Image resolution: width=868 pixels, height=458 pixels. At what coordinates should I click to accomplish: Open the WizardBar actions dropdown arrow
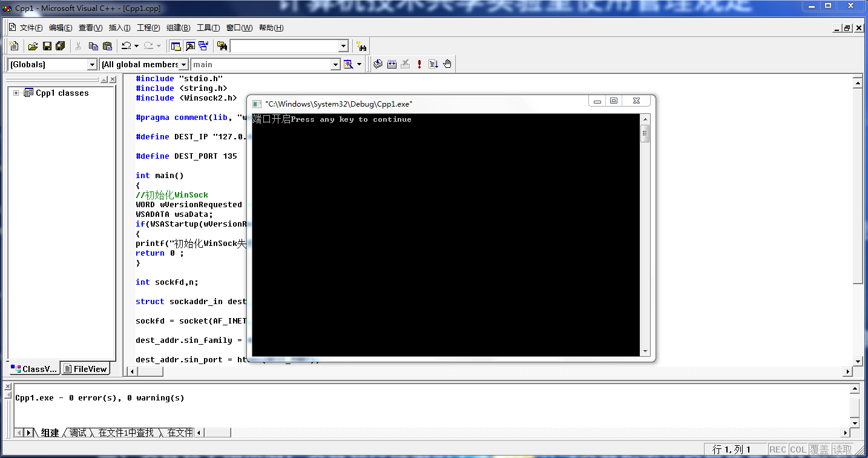pos(359,64)
